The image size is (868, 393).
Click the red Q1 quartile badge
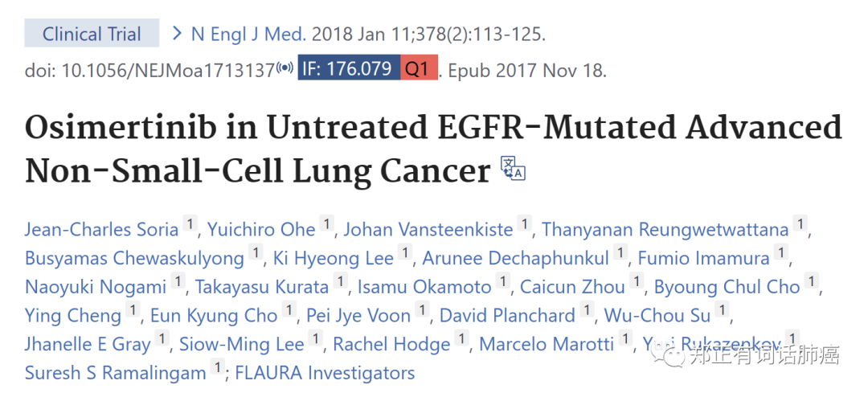point(419,68)
